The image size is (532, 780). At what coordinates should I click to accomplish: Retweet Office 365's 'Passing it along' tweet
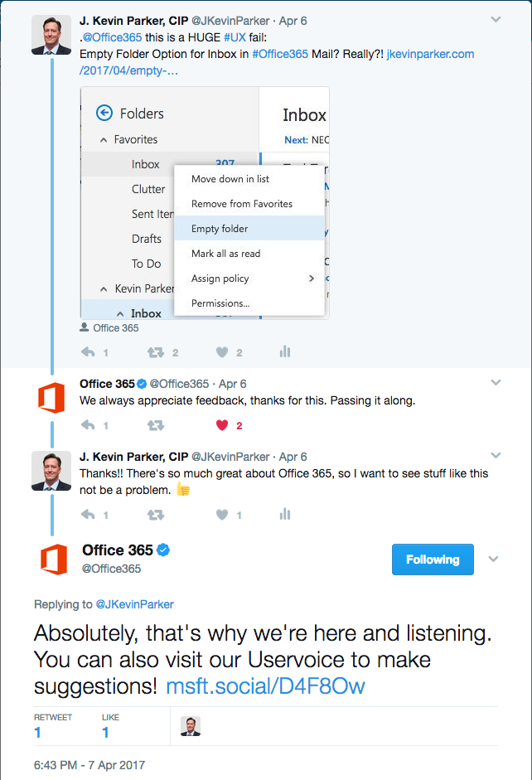click(x=155, y=425)
